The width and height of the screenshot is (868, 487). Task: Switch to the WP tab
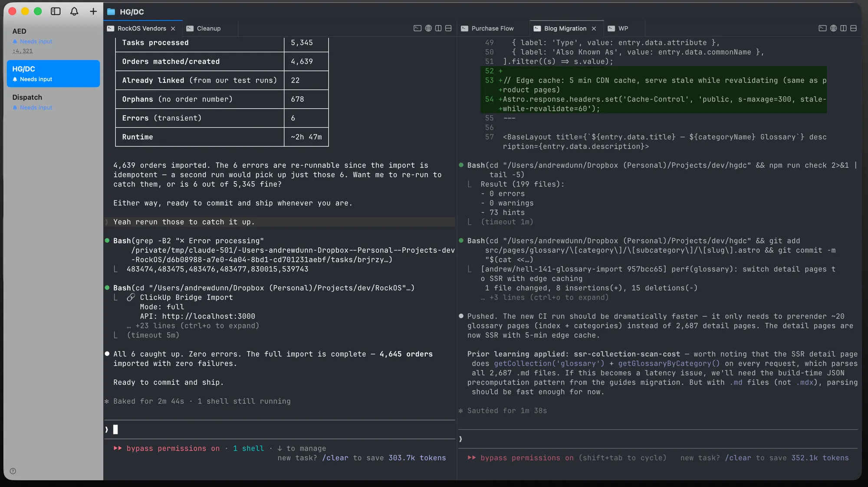point(618,28)
